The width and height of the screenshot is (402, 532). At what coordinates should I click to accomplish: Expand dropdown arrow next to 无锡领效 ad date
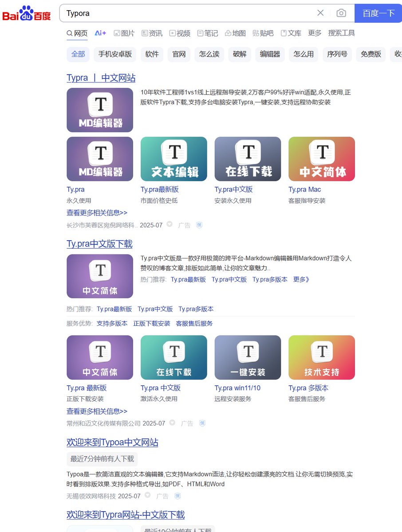pyautogui.click(x=147, y=496)
